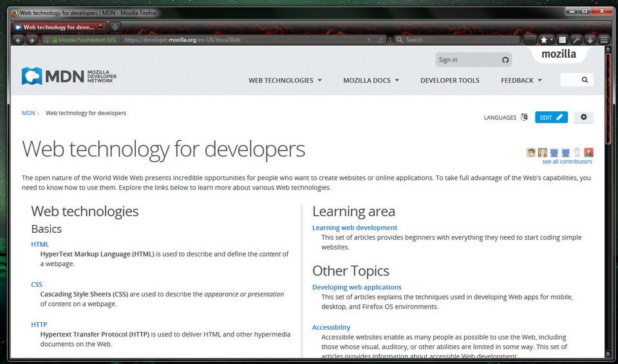Click the bookmark star icon
The width and height of the screenshot is (618, 364).
(544, 39)
